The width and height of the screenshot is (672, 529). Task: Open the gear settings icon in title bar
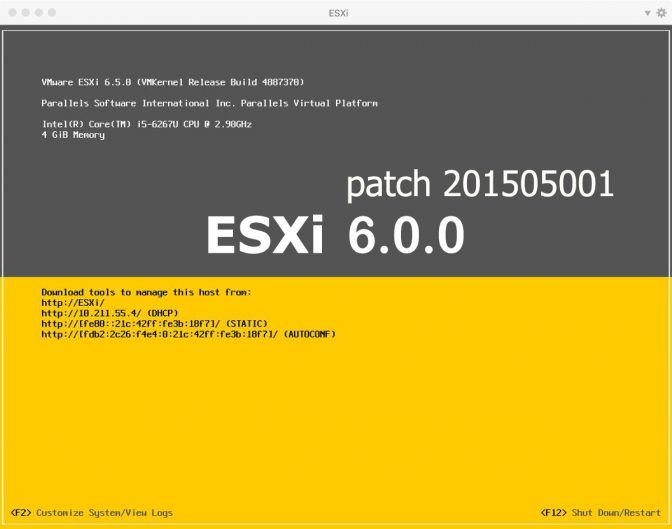coord(661,13)
